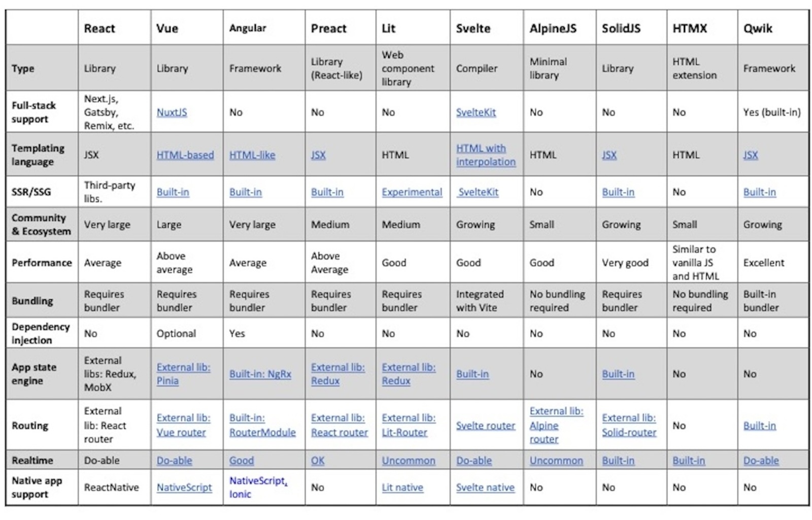
Task: Open the NuxtJS link in Vue column
Action: 172,112
